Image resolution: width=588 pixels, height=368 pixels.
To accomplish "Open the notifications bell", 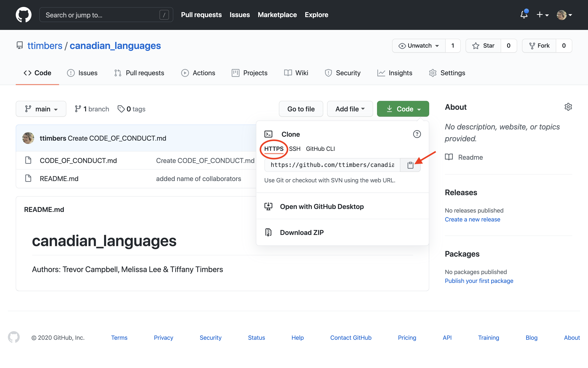I will pos(524,15).
